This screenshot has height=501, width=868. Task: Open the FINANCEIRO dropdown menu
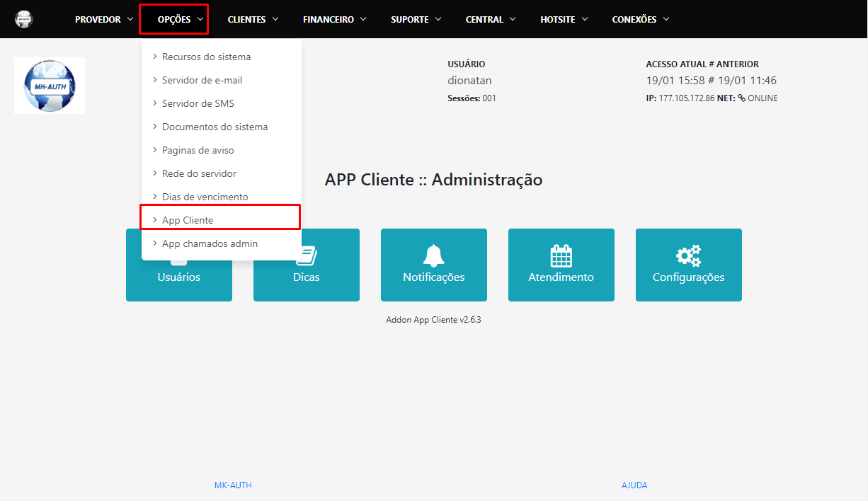(334, 19)
